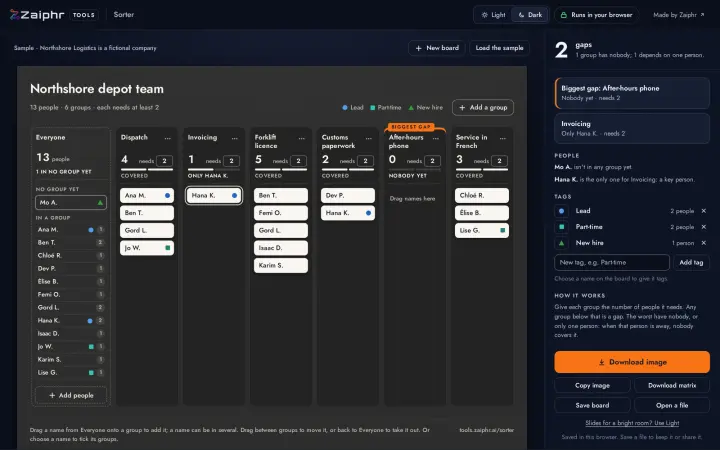Open Made by Zaiphr link

click(x=679, y=15)
